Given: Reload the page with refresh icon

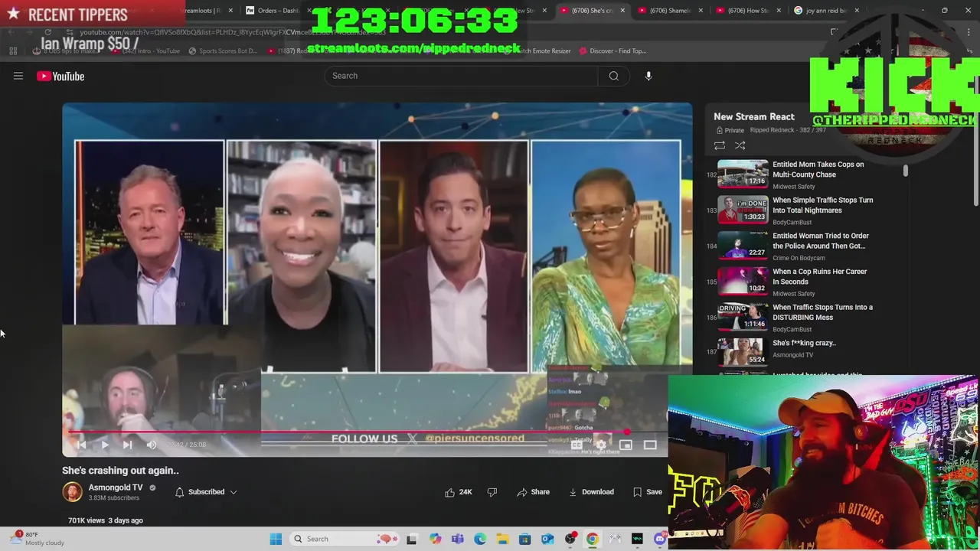Looking at the screenshot, I should 47,32.
